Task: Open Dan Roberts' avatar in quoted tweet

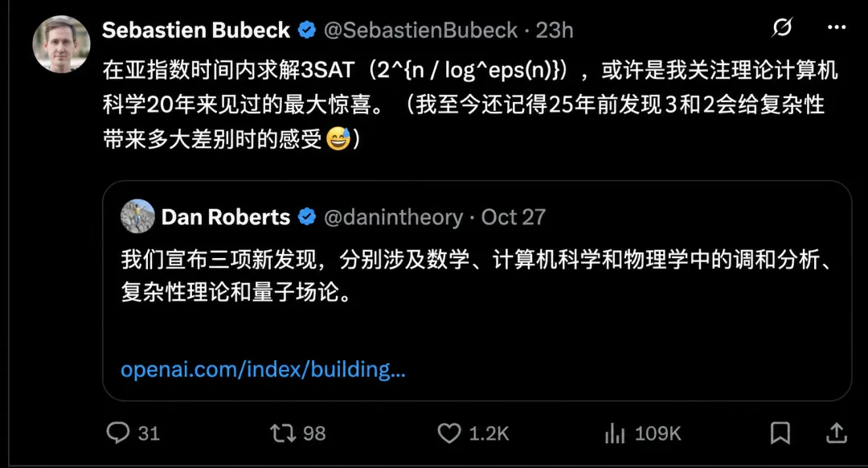Action: 137,216
